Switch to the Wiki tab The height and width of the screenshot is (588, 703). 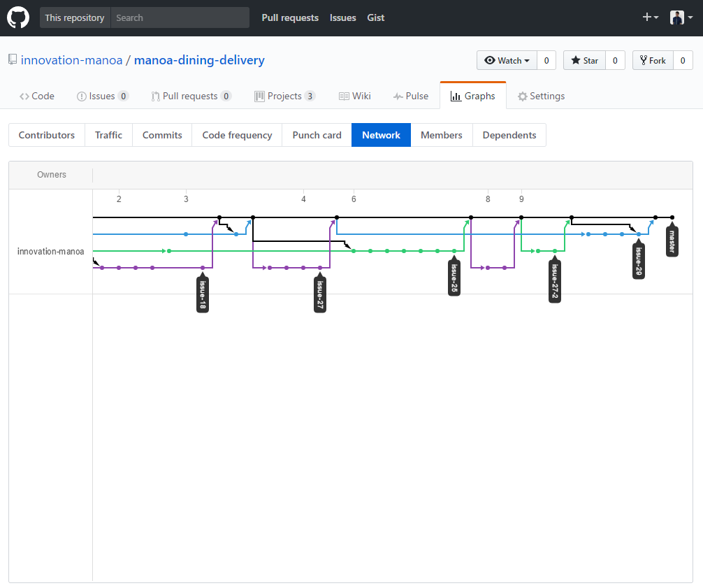(354, 96)
